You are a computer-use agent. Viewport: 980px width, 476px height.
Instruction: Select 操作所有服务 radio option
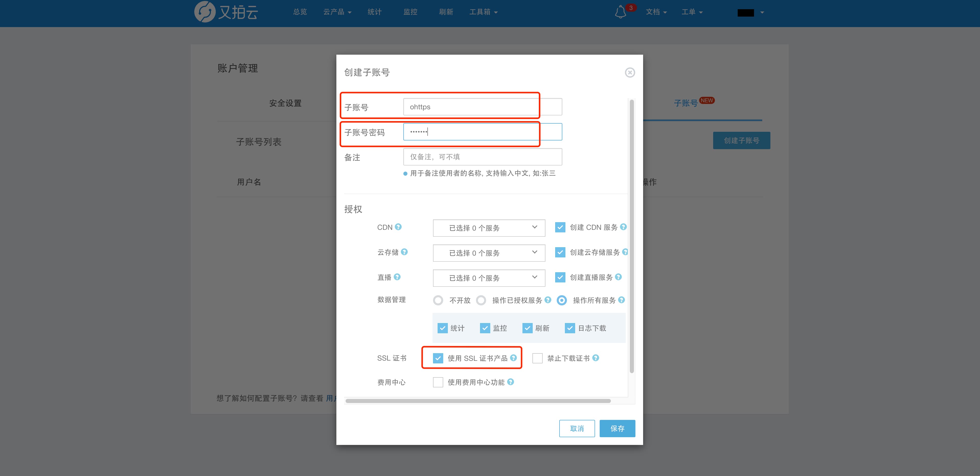point(562,300)
